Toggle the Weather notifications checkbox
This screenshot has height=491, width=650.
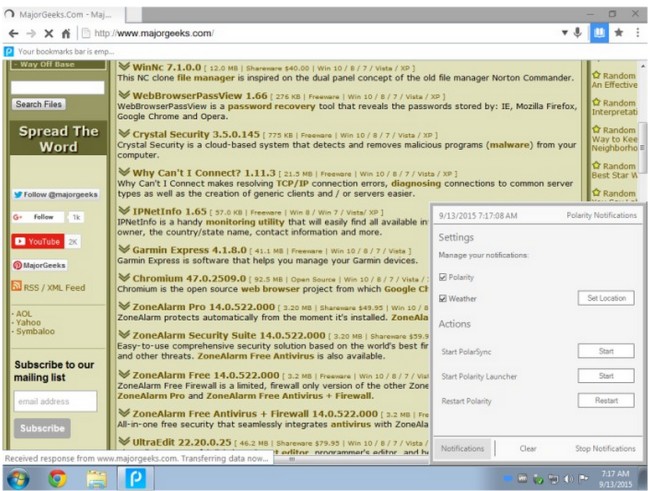click(443, 299)
